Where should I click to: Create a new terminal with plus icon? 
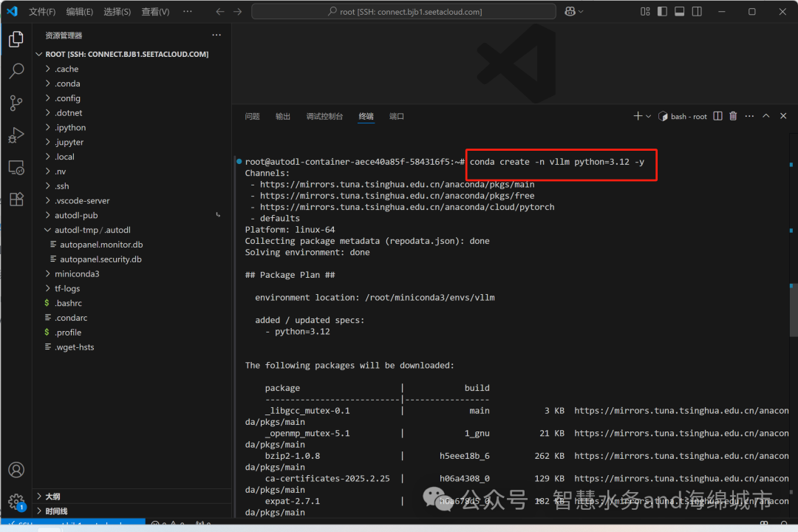[638, 116]
